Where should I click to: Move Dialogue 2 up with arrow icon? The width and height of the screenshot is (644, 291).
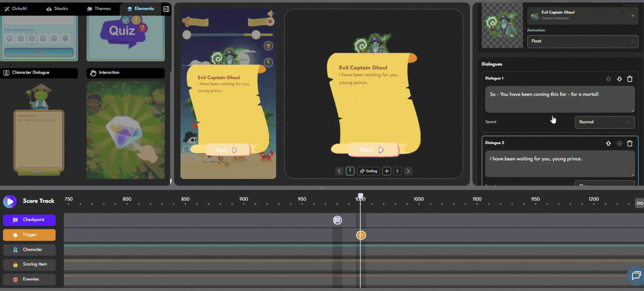608,143
